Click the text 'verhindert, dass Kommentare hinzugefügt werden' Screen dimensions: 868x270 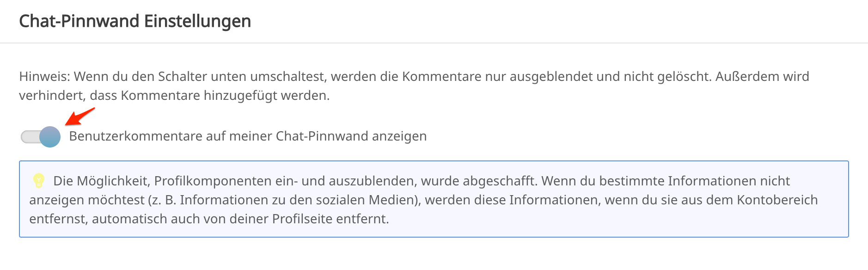click(174, 96)
